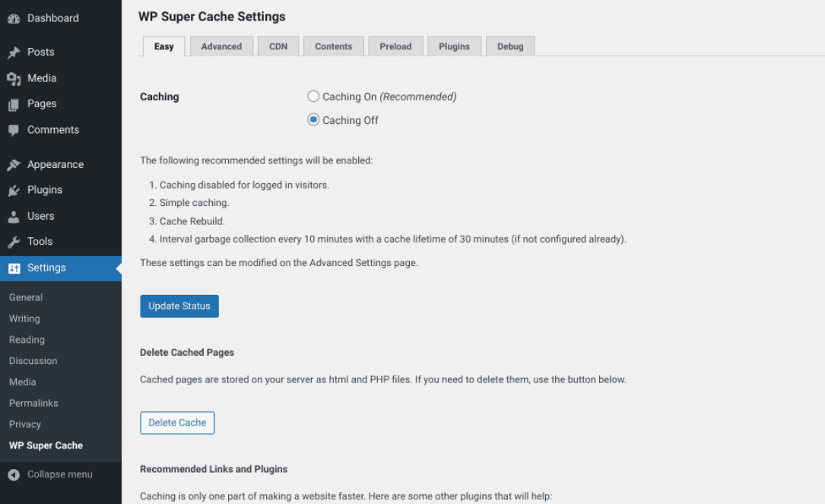Click the Media library icon in main sidebar
This screenshot has height=504, width=825.
point(14,78)
